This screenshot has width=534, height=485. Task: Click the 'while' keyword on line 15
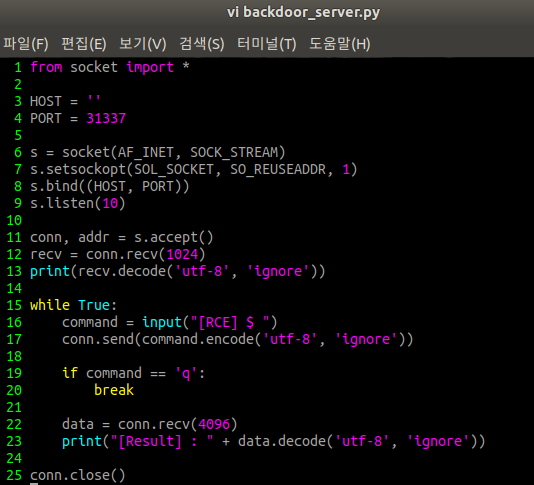[x=50, y=305]
